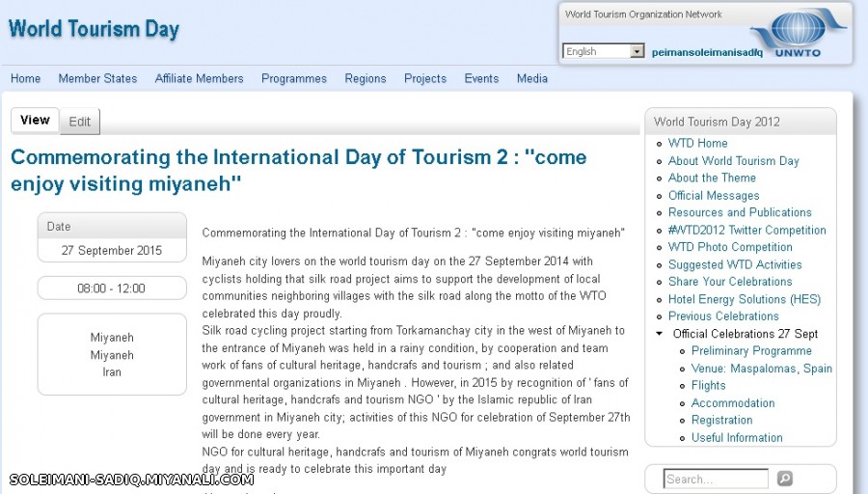Switch to the View tab

(x=35, y=121)
